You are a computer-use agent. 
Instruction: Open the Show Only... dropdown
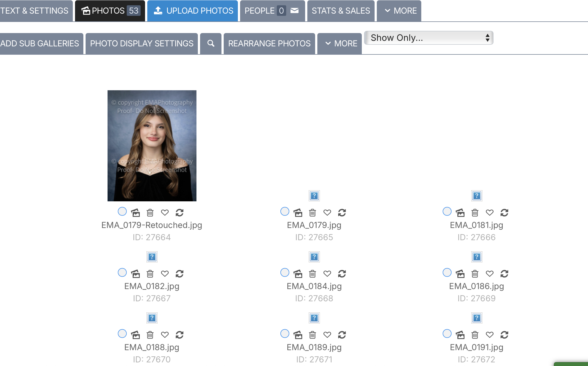click(x=428, y=38)
